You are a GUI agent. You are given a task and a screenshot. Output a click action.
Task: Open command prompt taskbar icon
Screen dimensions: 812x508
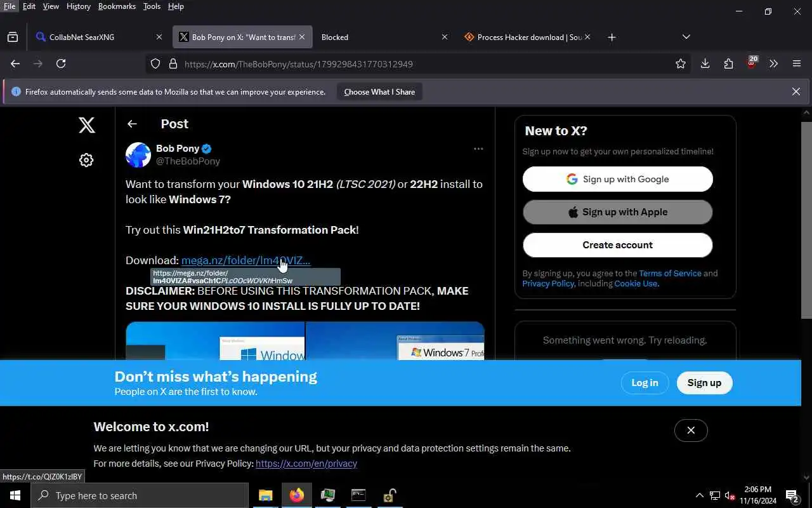click(x=358, y=495)
